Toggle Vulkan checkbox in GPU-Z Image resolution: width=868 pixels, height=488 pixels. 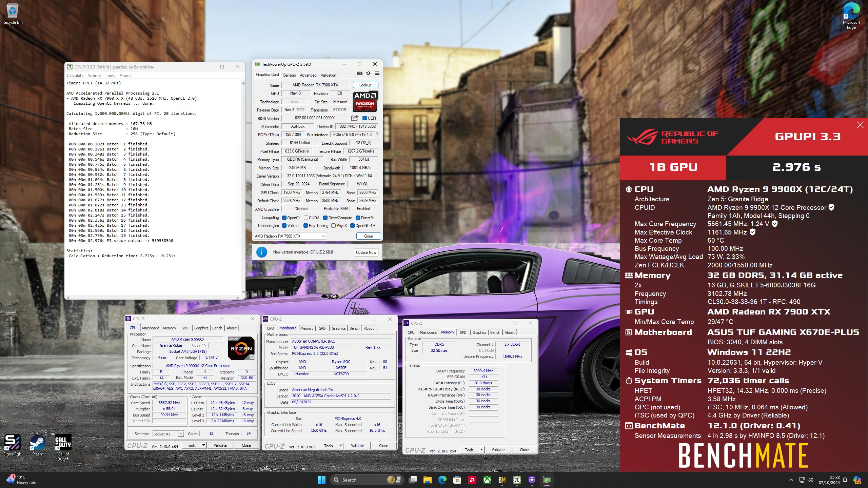[x=284, y=226]
